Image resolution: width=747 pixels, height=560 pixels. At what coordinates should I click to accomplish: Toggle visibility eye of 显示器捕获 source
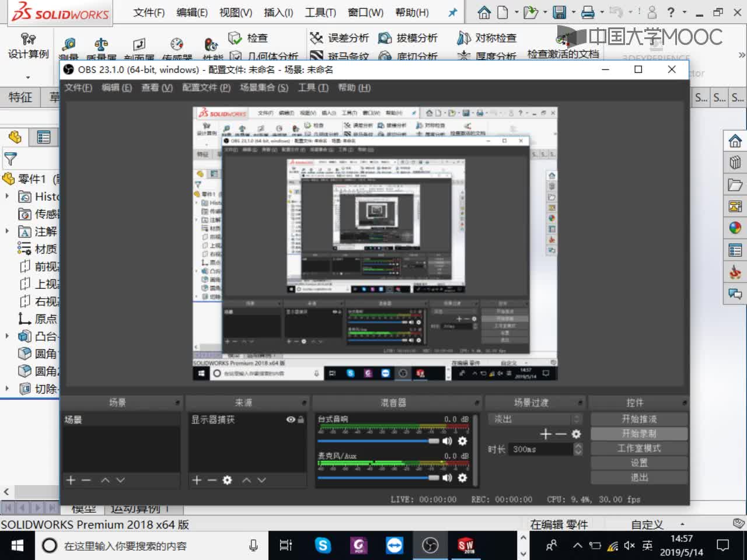(291, 419)
